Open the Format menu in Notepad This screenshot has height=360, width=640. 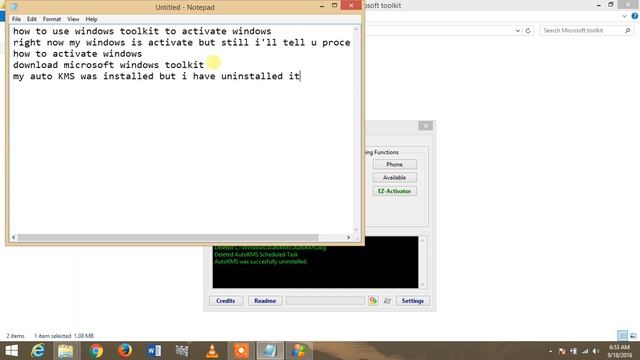[x=52, y=19]
